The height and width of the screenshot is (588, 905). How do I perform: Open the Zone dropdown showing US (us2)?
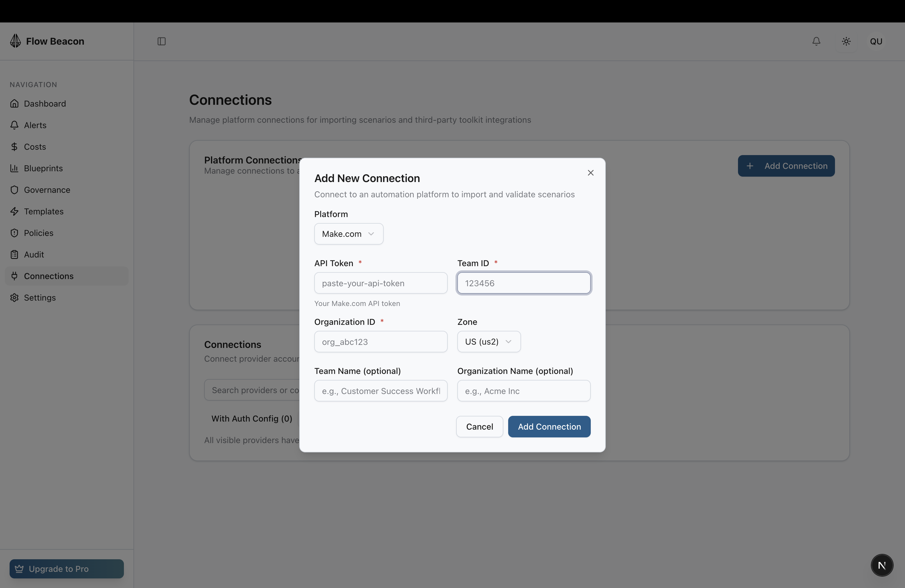coord(489,342)
